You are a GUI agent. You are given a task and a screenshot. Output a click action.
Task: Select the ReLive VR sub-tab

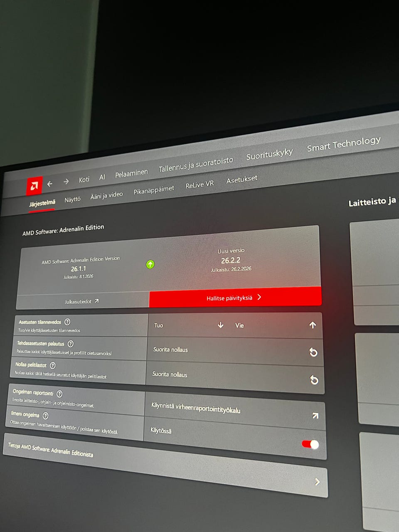pos(199,184)
